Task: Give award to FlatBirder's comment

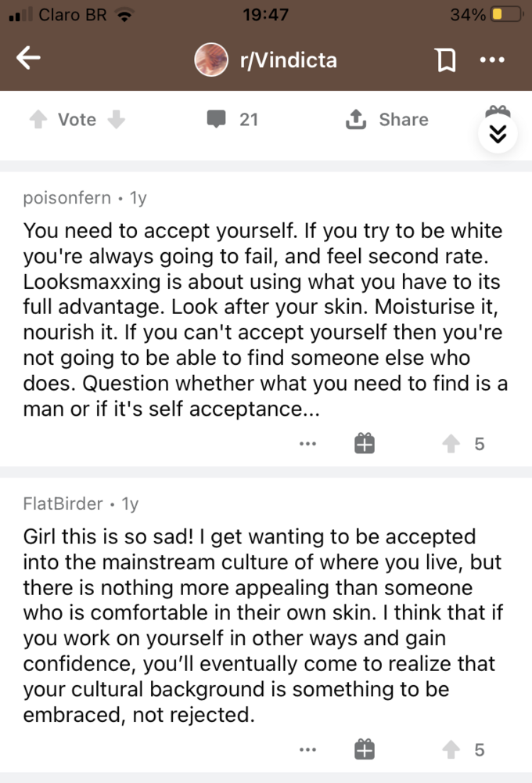Action: tap(365, 749)
